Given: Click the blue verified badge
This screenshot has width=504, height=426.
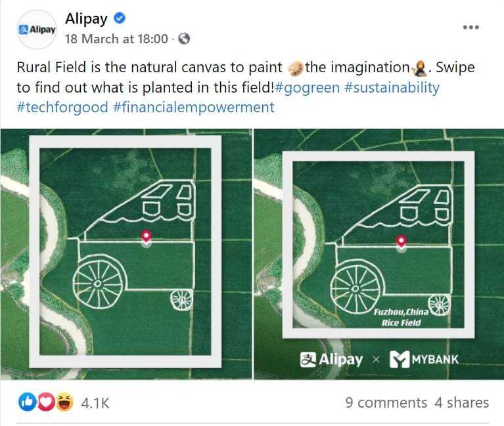Looking at the screenshot, I should (x=120, y=18).
